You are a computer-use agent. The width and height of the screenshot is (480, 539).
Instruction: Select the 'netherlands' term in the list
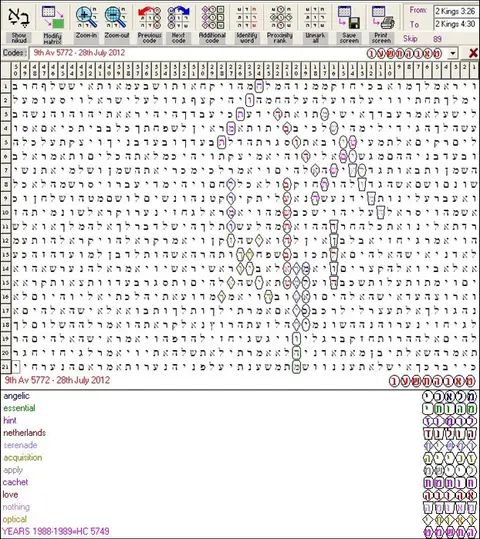coord(24,433)
